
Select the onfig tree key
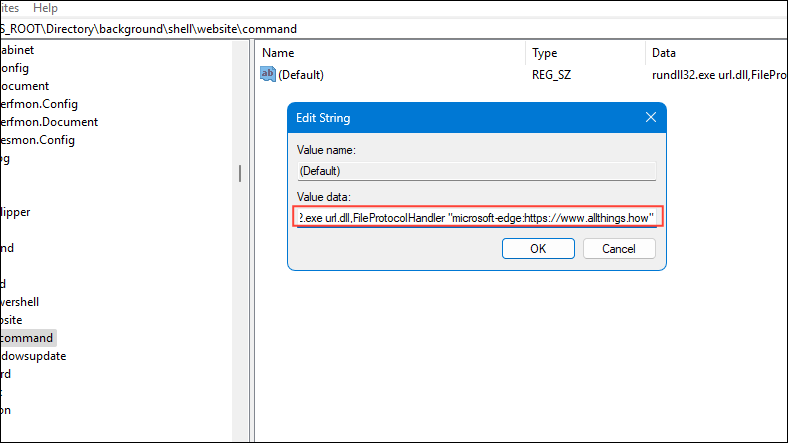point(15,68)
